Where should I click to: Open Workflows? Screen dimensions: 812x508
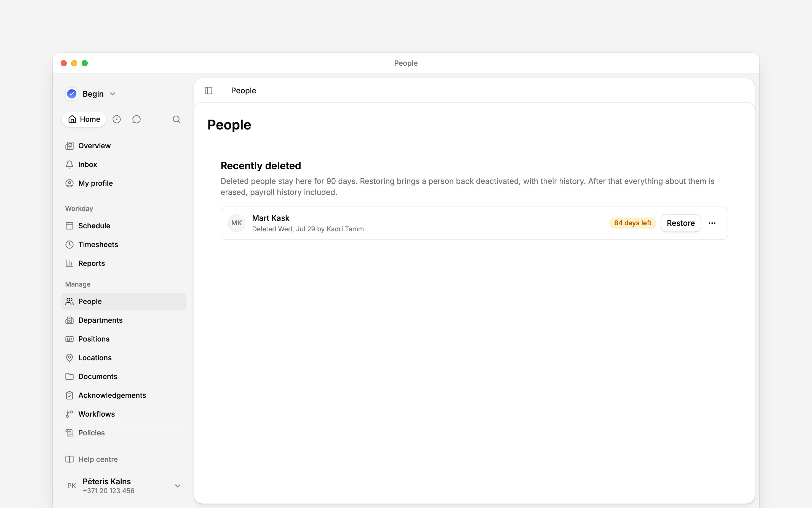[x=124, y=414]
